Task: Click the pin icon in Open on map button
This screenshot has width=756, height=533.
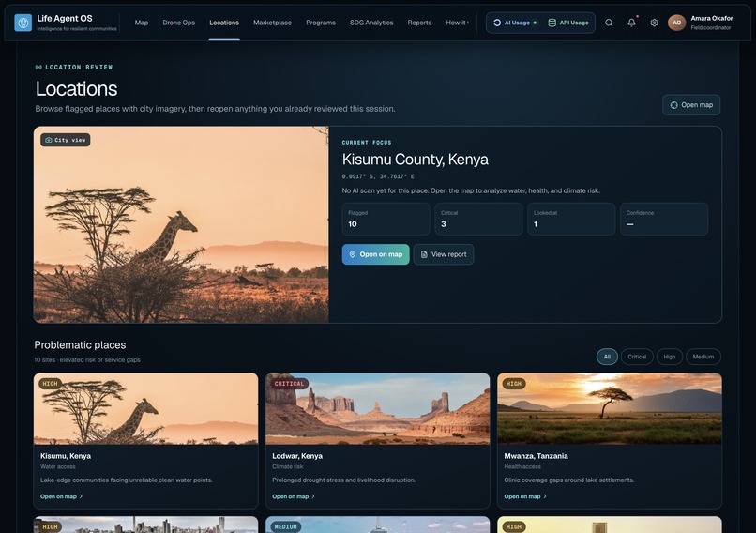Action: (353, 254)
